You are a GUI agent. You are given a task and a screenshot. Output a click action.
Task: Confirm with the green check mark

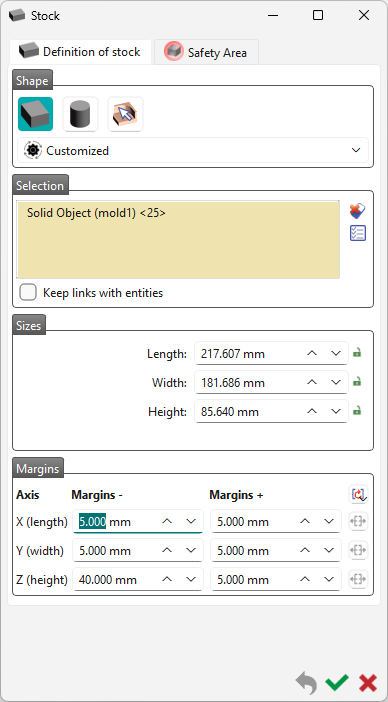337,683
